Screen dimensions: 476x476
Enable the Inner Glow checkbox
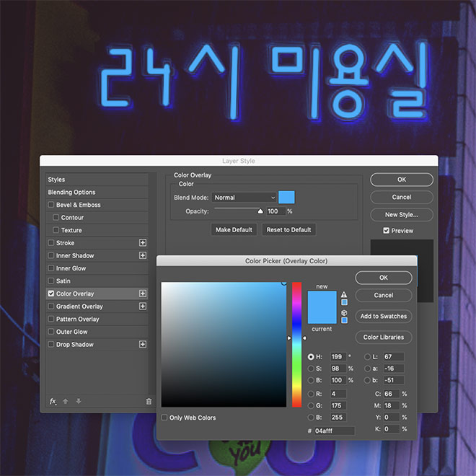tap(51, 268)
